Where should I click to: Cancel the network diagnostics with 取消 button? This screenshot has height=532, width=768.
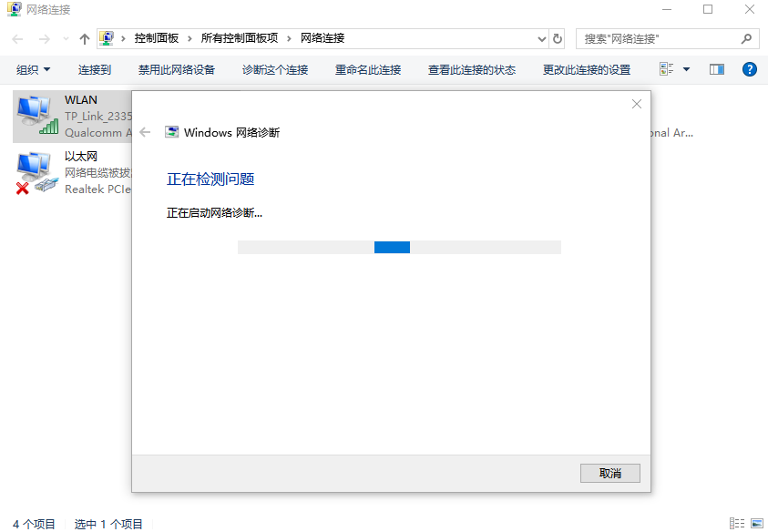coord(609,473)
